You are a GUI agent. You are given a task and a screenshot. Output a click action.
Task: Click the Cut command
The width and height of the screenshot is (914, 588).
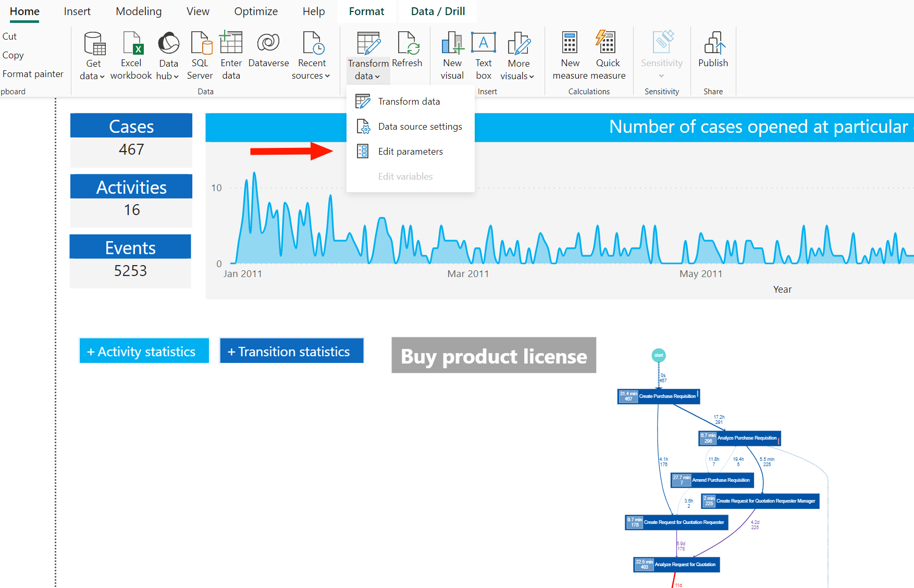click(9, 36)
